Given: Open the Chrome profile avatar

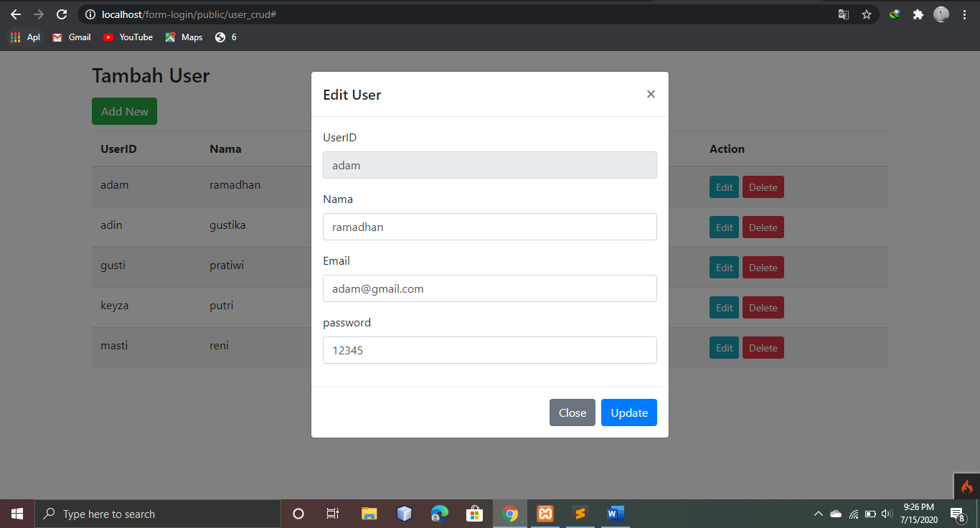Looking at the screenshot, I should (941, 14).
